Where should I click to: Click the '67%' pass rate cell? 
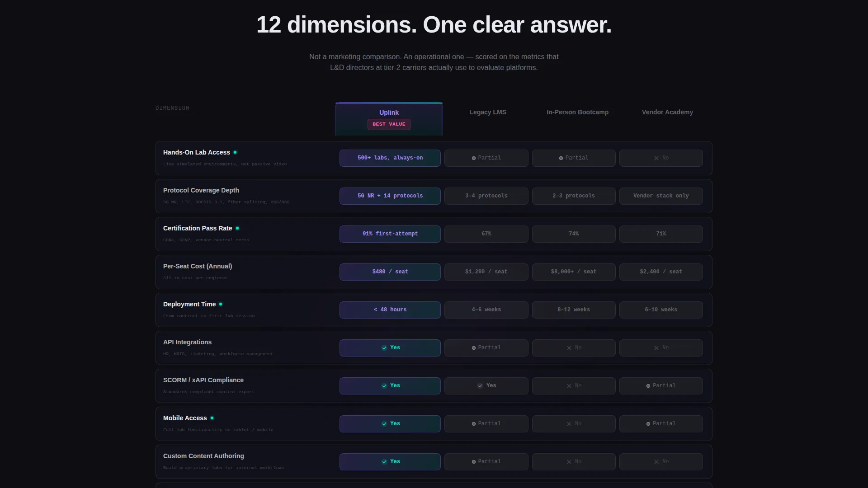tap(486, 234)
